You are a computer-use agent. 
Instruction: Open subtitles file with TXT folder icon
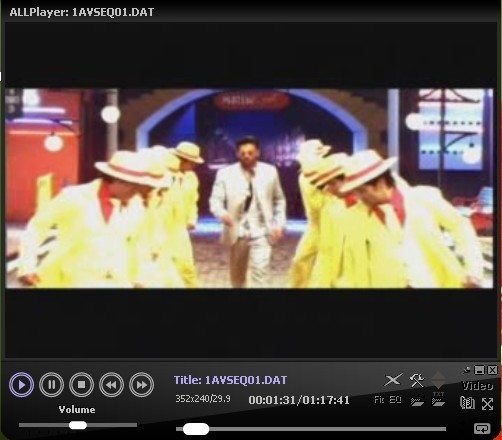point(438,399)
